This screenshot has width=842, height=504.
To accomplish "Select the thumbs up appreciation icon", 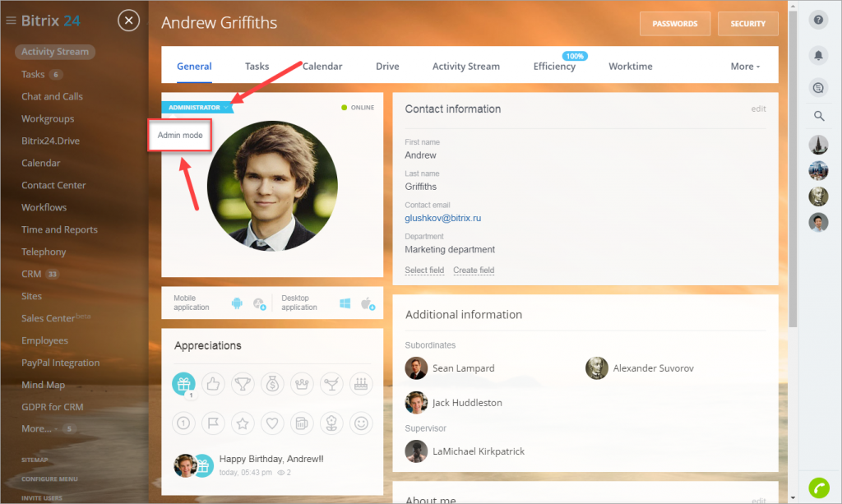I will [x=213, y=384].
